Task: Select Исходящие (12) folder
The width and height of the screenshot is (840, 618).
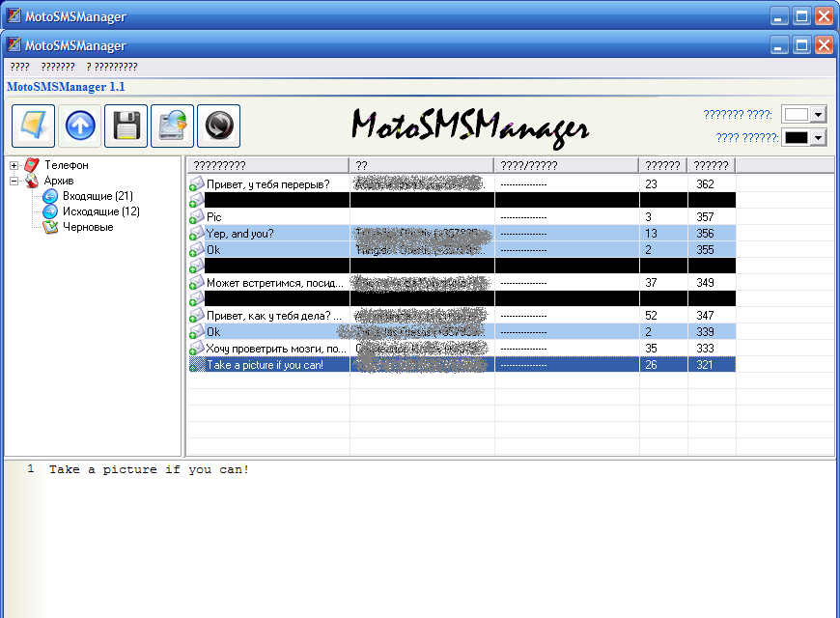Action: click(101, 211)
